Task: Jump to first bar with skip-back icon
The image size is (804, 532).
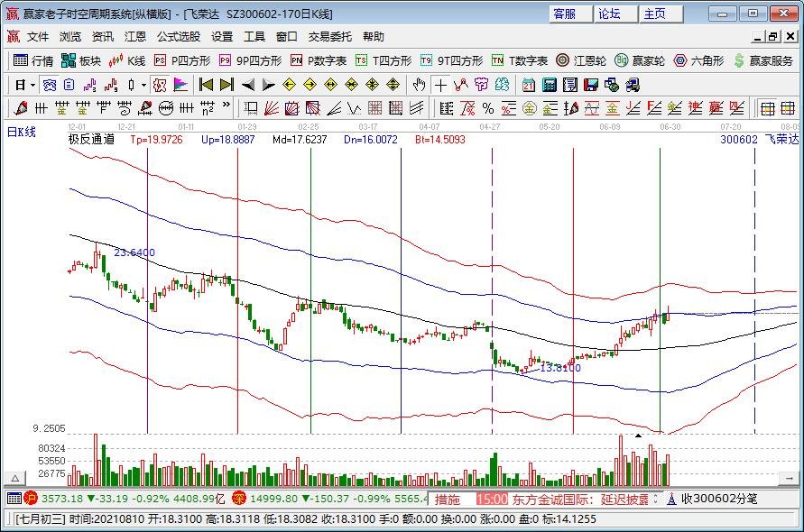Action: (x=206, y=85)
